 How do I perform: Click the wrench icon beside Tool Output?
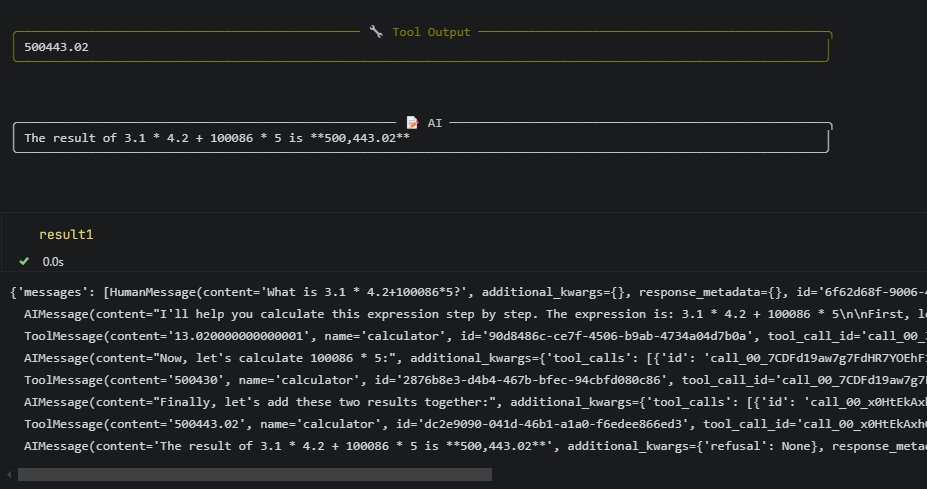pos(376,31)
